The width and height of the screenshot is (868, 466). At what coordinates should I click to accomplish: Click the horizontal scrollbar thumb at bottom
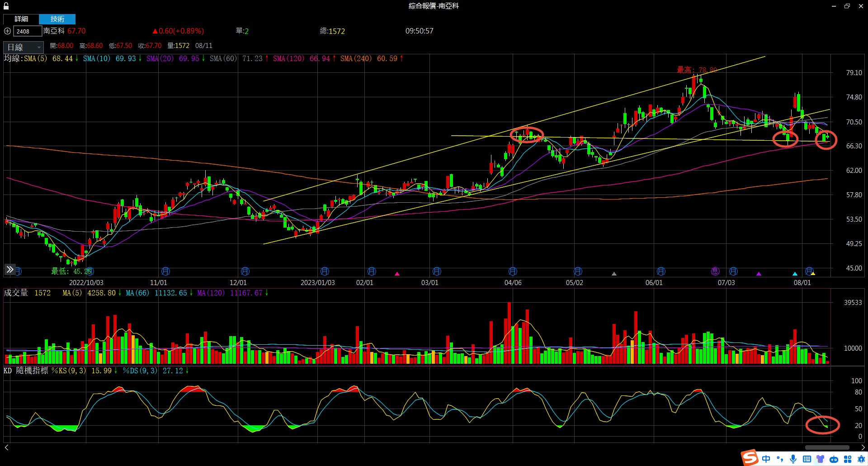click(827, 447)
